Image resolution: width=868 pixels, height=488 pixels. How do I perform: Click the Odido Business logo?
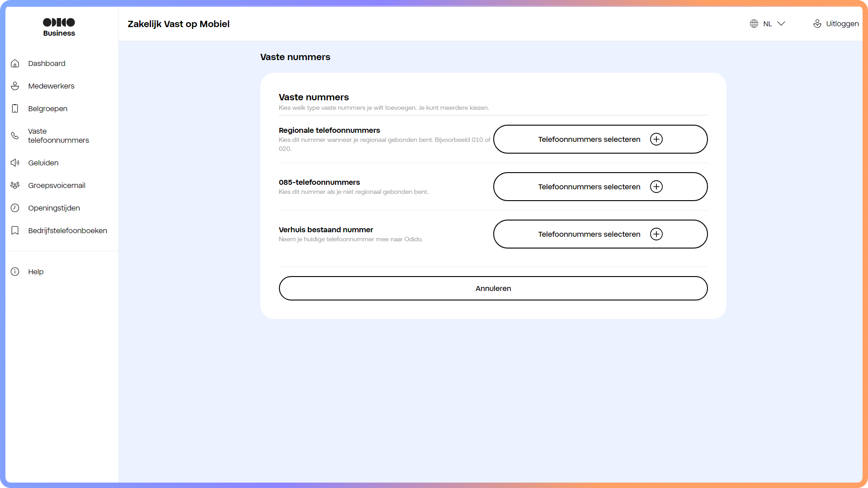(59, 27)
